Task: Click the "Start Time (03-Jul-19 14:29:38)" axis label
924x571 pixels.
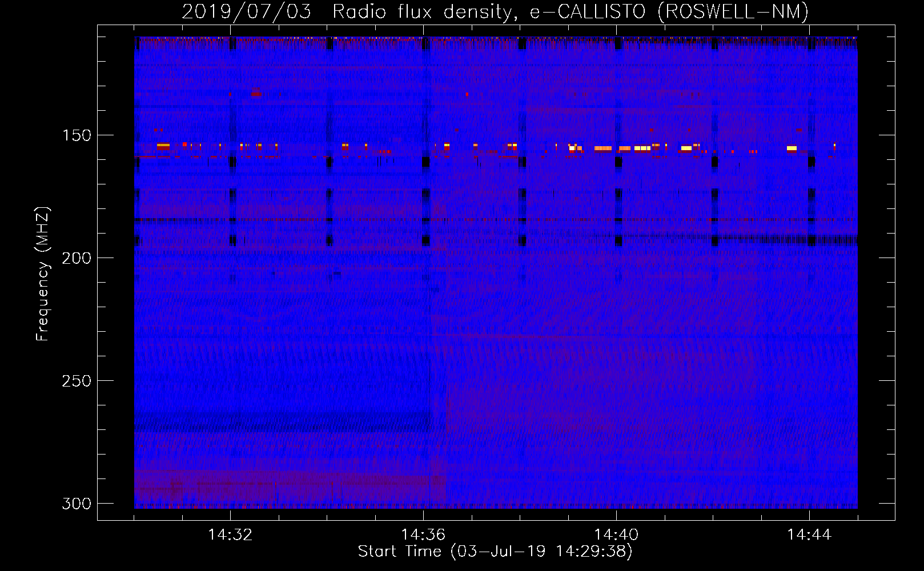Action: [495, 552]
